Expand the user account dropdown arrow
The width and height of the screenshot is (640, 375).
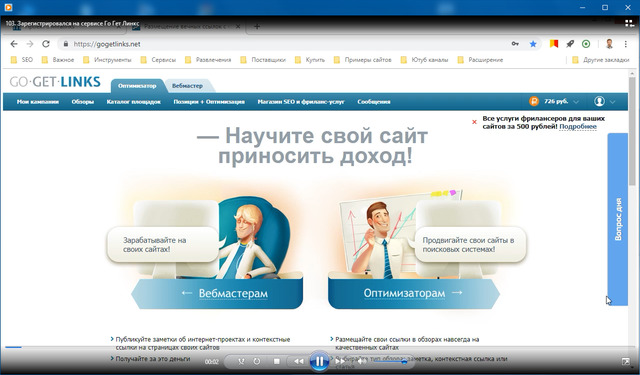click(613, 102)
